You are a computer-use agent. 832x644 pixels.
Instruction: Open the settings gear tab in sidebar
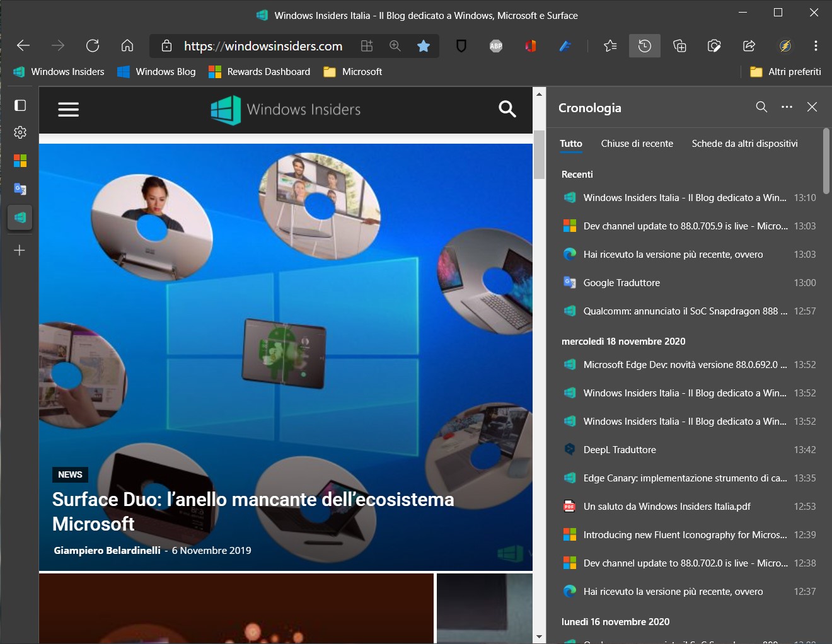tap(20, 132)
